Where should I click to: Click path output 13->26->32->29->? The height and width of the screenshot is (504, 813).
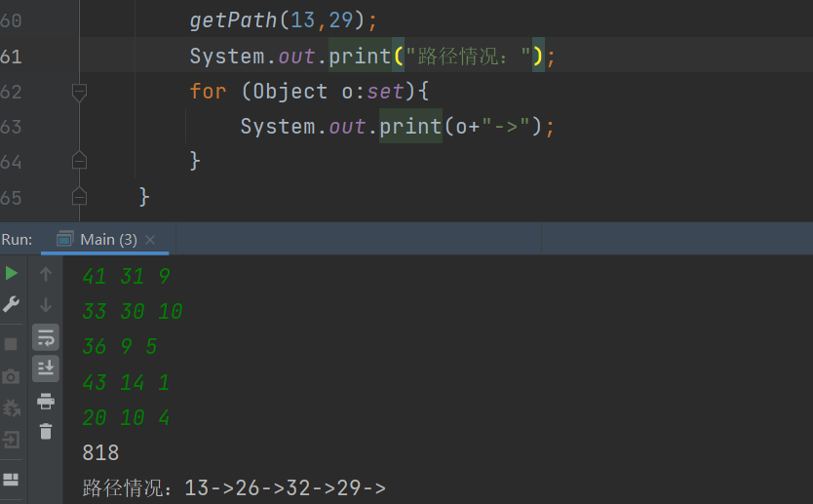pyautogui.click(x=286, y=488)
